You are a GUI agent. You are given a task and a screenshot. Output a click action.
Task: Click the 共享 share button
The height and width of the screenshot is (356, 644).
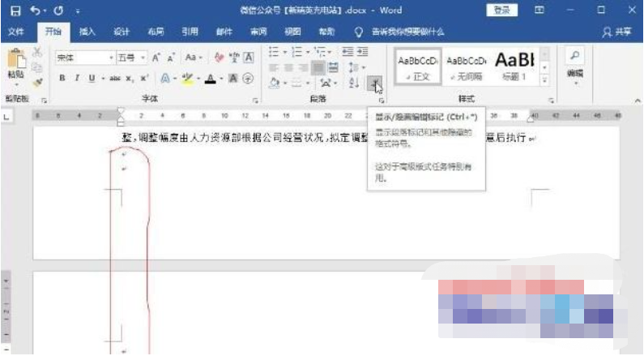(x=617, y=32)
